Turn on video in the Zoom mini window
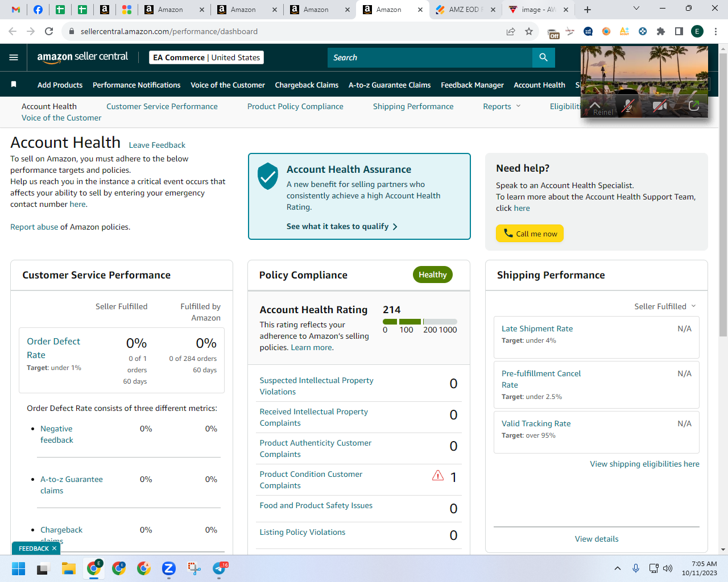 [660, 106]
